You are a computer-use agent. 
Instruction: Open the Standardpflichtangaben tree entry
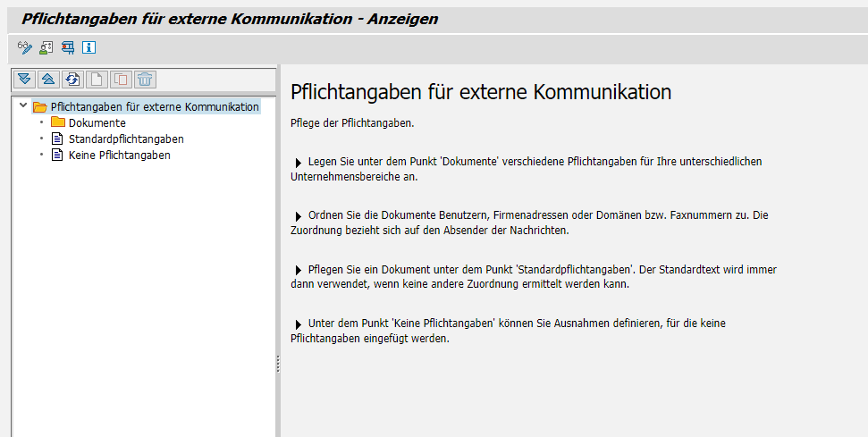tap(125, 139)
